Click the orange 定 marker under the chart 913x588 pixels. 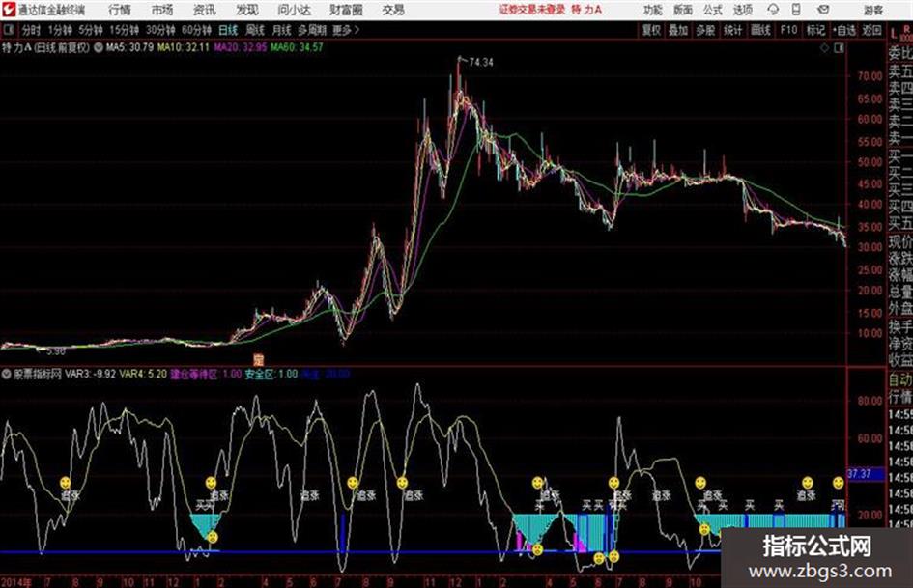point(259,359)
